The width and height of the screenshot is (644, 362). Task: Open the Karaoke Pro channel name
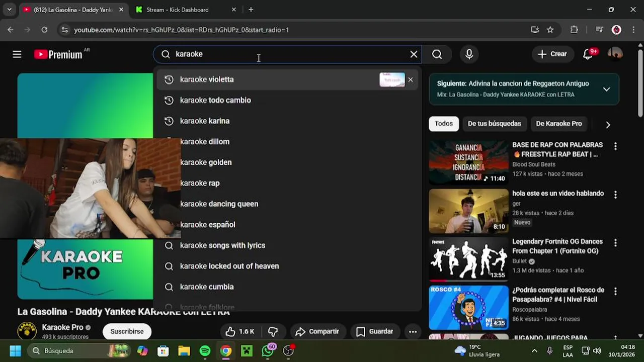(x=62, y=327)
